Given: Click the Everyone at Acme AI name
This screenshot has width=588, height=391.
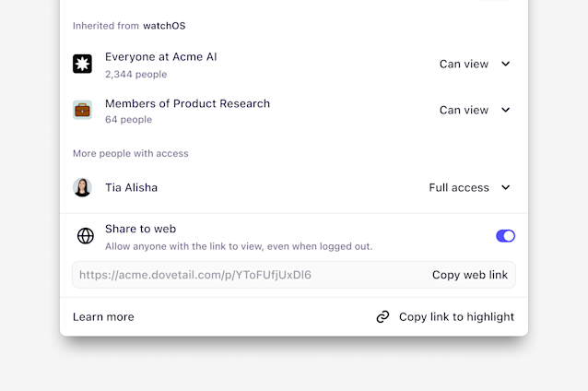Looking at the screenshot, I should point(161,57).
